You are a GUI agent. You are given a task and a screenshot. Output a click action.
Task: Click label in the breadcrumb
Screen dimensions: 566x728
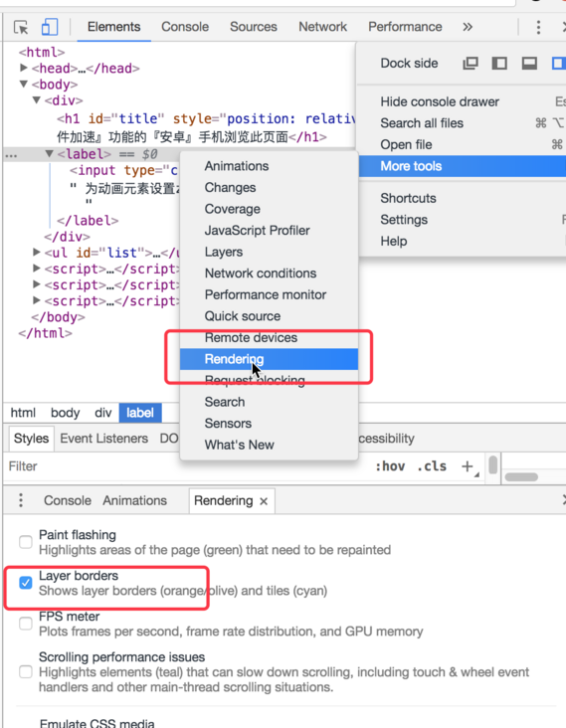coord(140,413)
